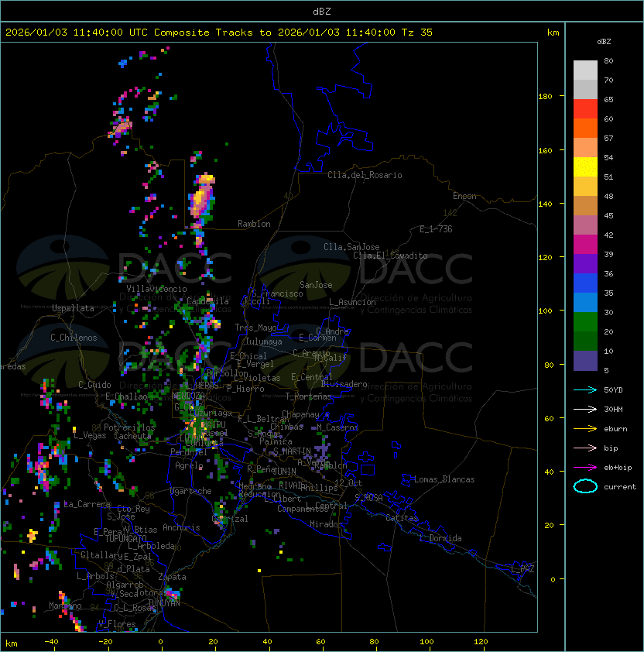Click the 'V_Flores' map label
This screenshot has width=644, height=652.
[117, 624]
